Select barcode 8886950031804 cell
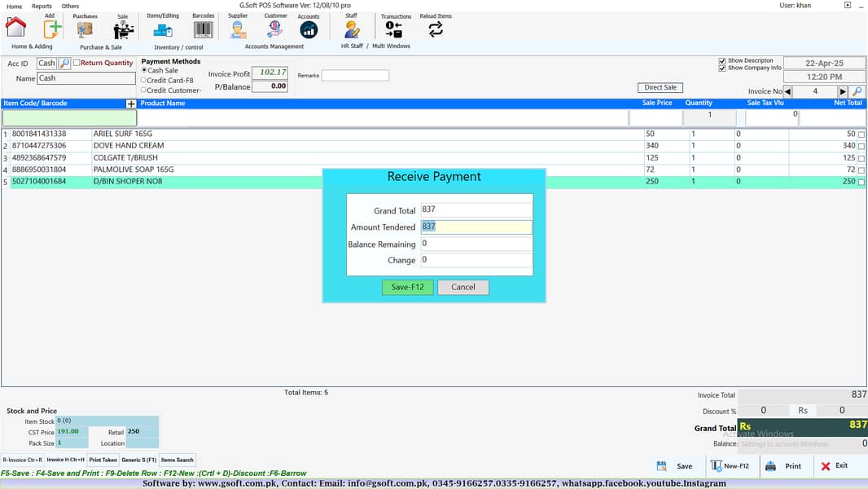The height and width of the screenshot is (489, 868). click(x=51, y=170)
